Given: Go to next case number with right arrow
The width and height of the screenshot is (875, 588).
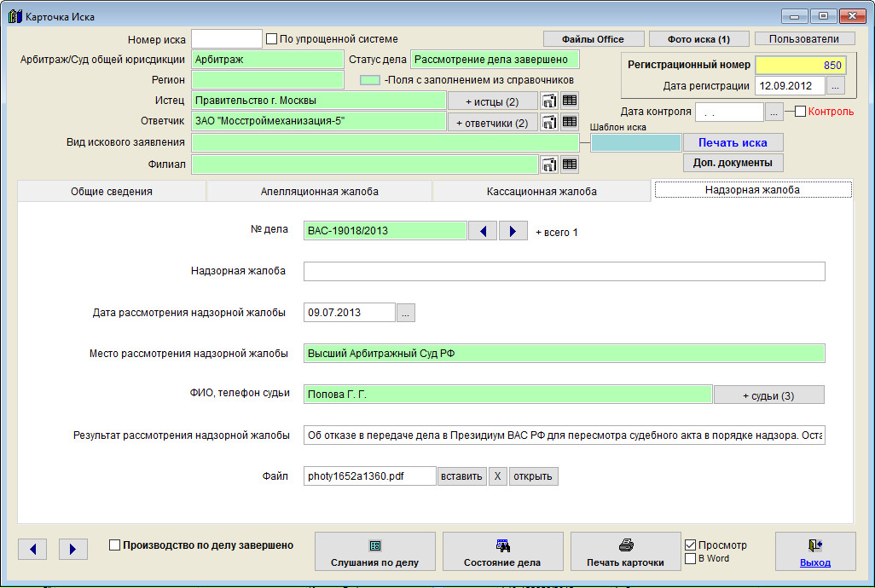Looking at the screenshot, I should coord(513,231).
